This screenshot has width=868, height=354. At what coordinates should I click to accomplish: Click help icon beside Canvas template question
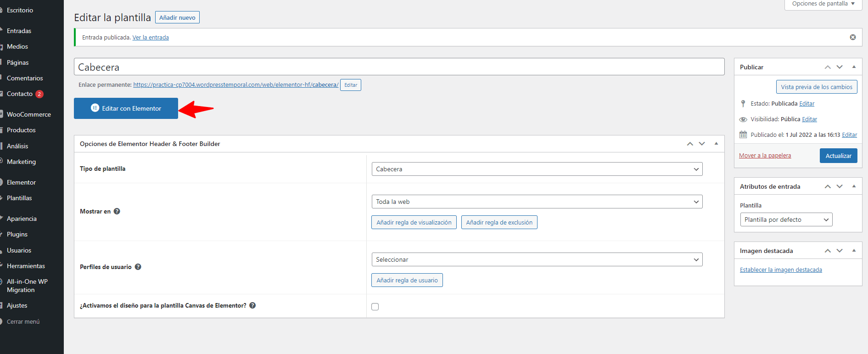click(x=252, y=305)
